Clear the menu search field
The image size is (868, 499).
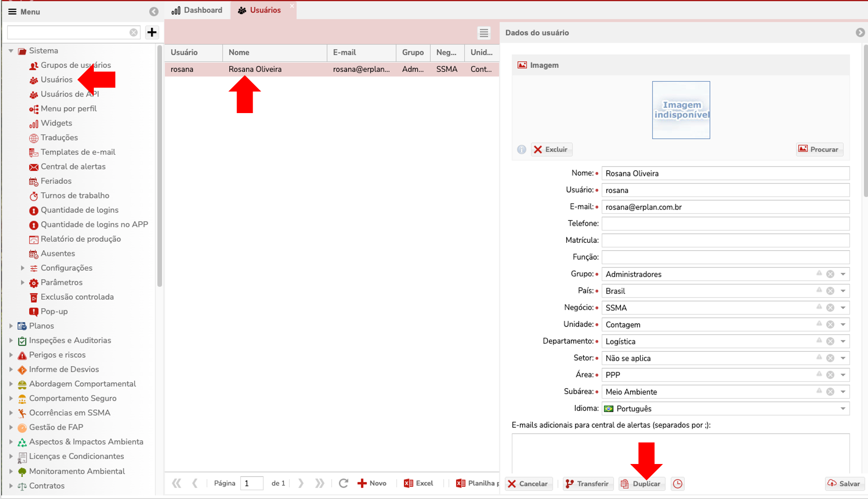(x=134, y=32)
